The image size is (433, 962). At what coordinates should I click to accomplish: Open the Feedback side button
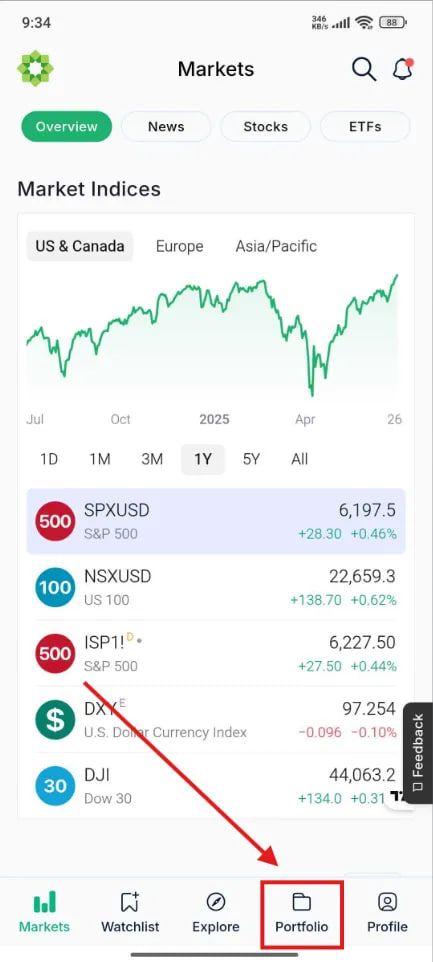tap(418, 753)
